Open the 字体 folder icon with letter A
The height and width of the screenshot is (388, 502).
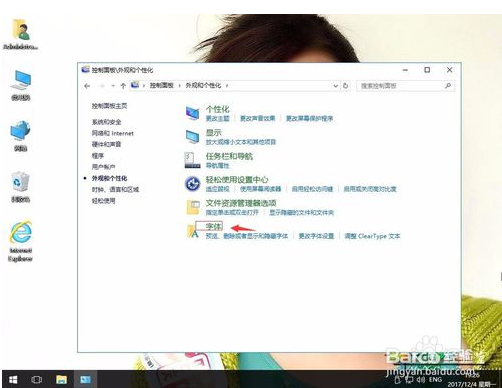click(192, 231)
